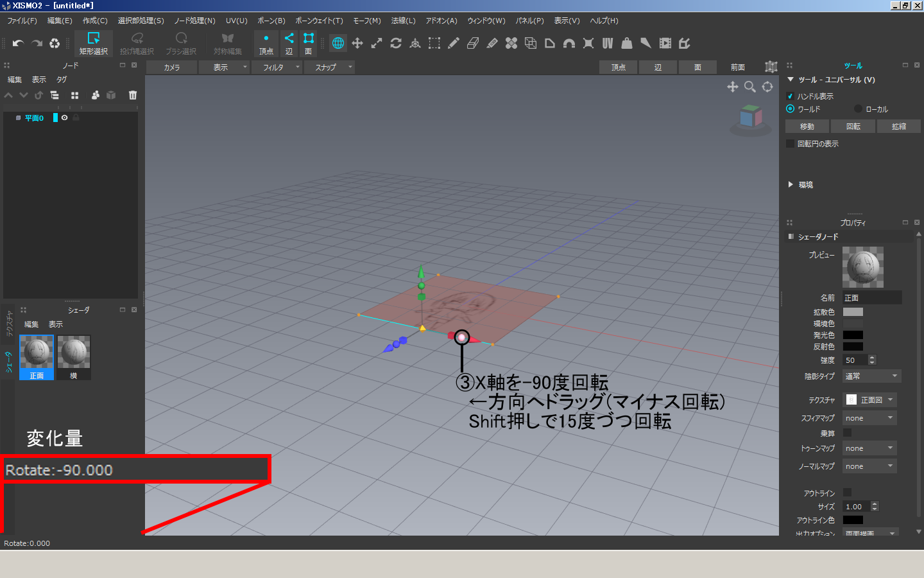
Task: Select the ローカル radio button
Action: [858, 109]
